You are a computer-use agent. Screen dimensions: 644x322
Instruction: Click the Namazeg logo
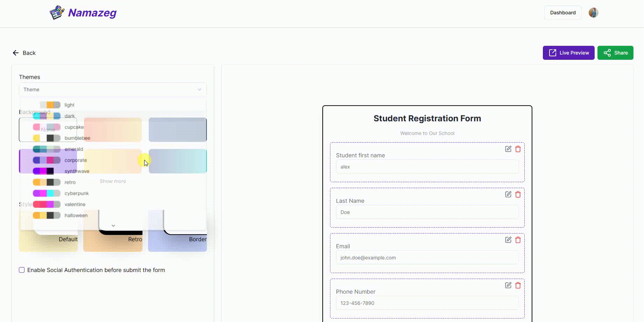click(x=83, y=13)
